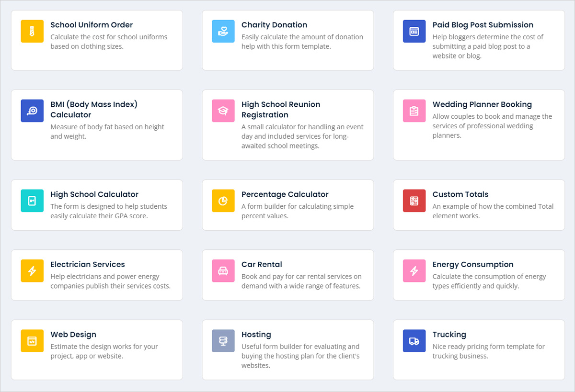The image size is (575, 392).
Task: Click the Percentage Calculator pie chart icon
Action: pos(223,201)
